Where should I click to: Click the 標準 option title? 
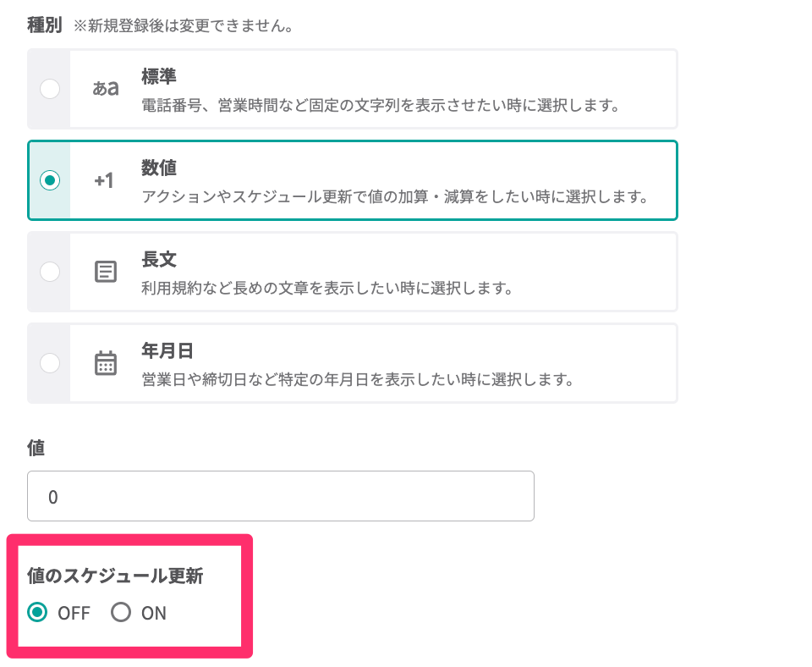pos(158,76)
